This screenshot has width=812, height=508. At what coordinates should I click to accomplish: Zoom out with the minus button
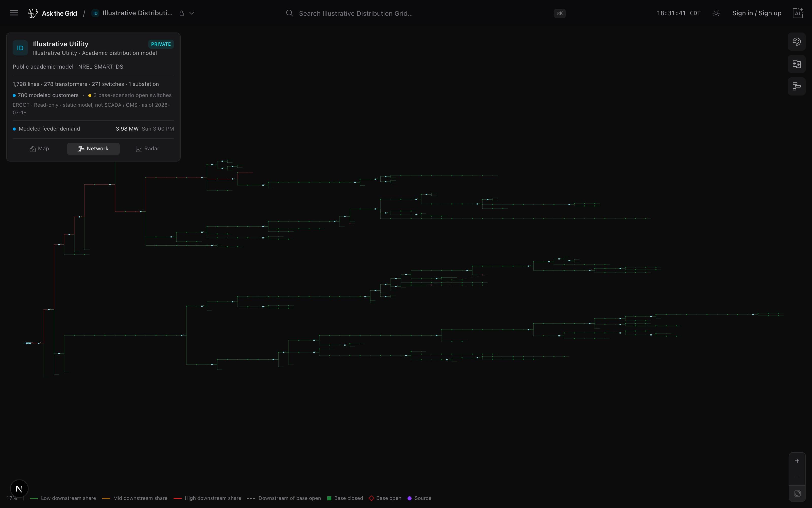point(797,477)
